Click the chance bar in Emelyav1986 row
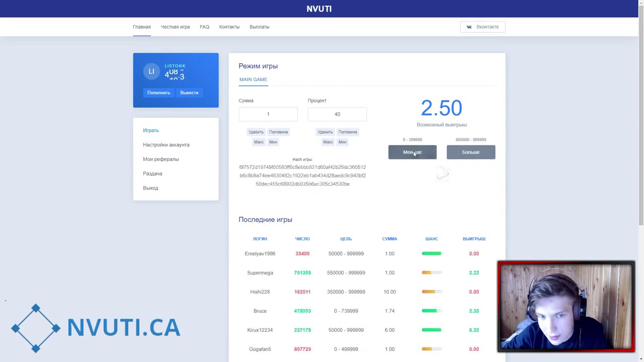The width and height of the screenshot is (644, 362). coord(432,254)
